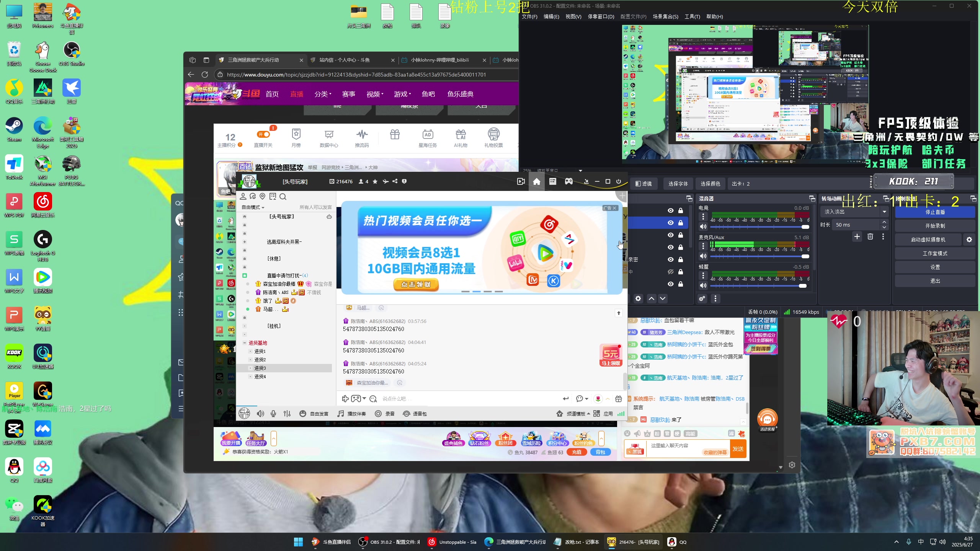Open the YY audio equalizer sliders icon
The image size is (980, 551).
(287, 414)
